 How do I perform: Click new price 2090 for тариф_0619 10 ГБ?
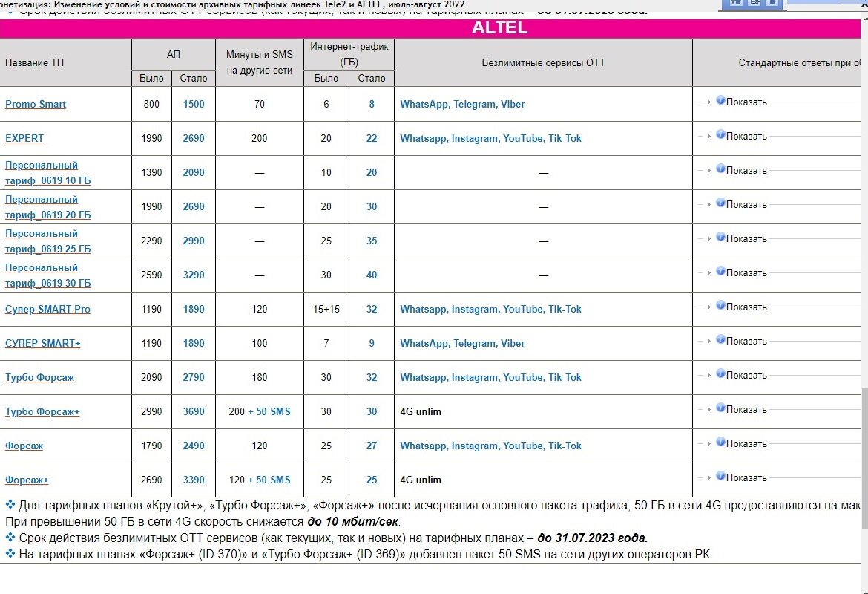(194, 173)
